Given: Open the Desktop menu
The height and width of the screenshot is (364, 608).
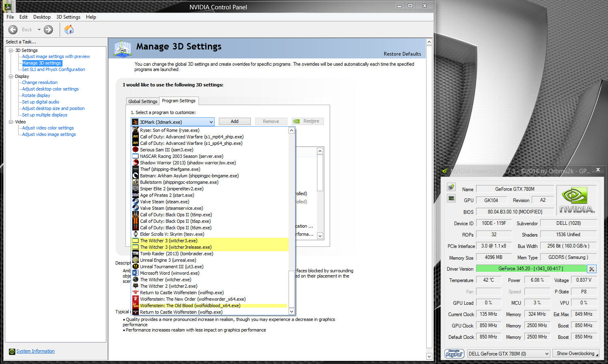Looking at the screenshot, I should click(x=42, y=17).
